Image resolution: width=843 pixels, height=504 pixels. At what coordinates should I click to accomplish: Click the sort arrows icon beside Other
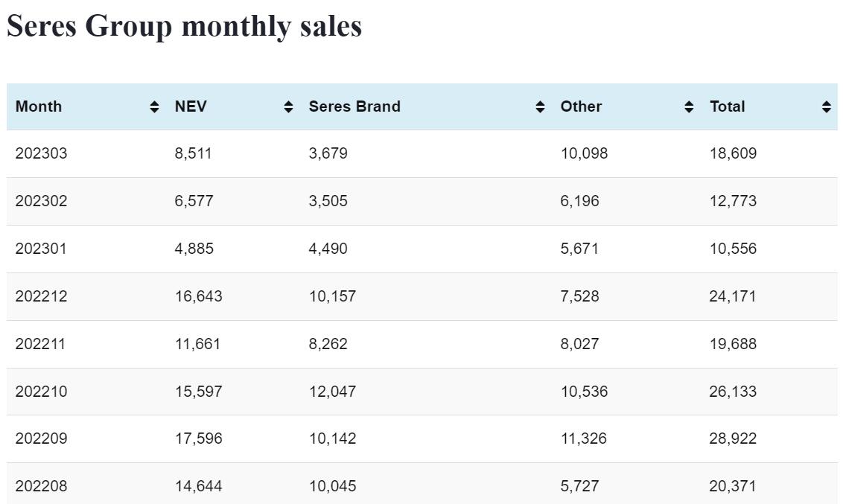tap(689, 106)
